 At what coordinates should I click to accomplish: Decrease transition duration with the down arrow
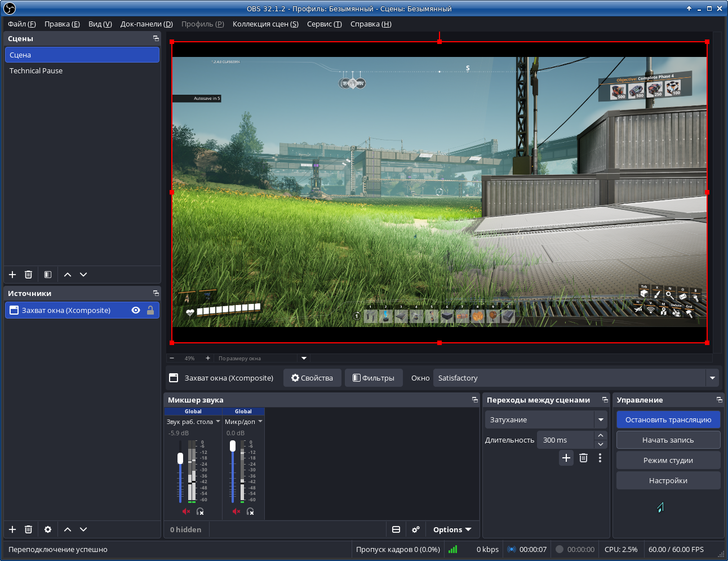(x=601, y=444)
